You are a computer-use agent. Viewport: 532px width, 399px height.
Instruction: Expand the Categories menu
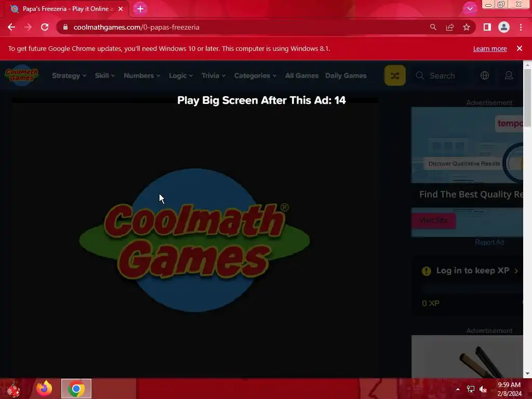tap(255, 76)
